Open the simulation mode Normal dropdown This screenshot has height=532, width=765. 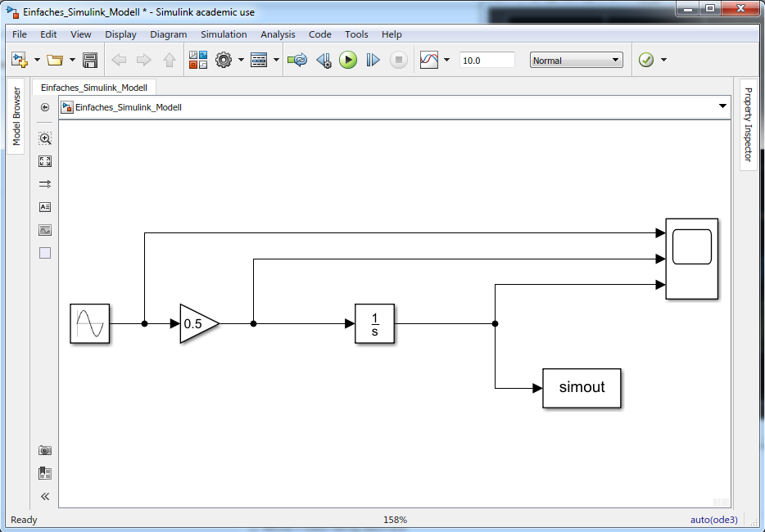point(577,60)
